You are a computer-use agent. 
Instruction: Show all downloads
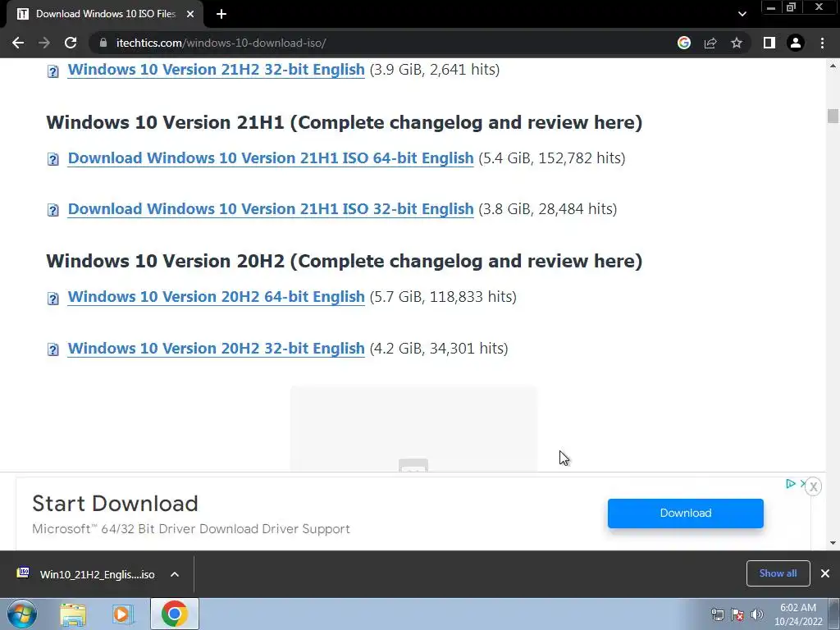click(778, 573)
